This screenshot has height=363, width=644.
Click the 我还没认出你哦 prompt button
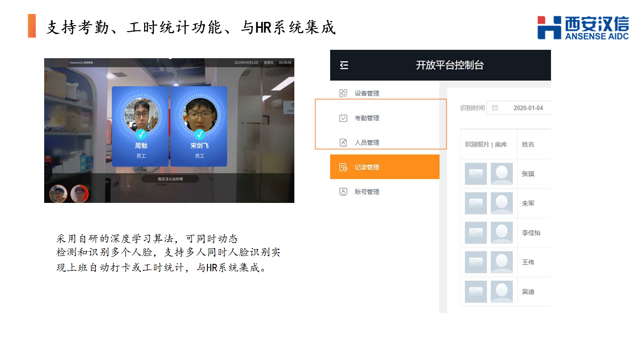170,179
